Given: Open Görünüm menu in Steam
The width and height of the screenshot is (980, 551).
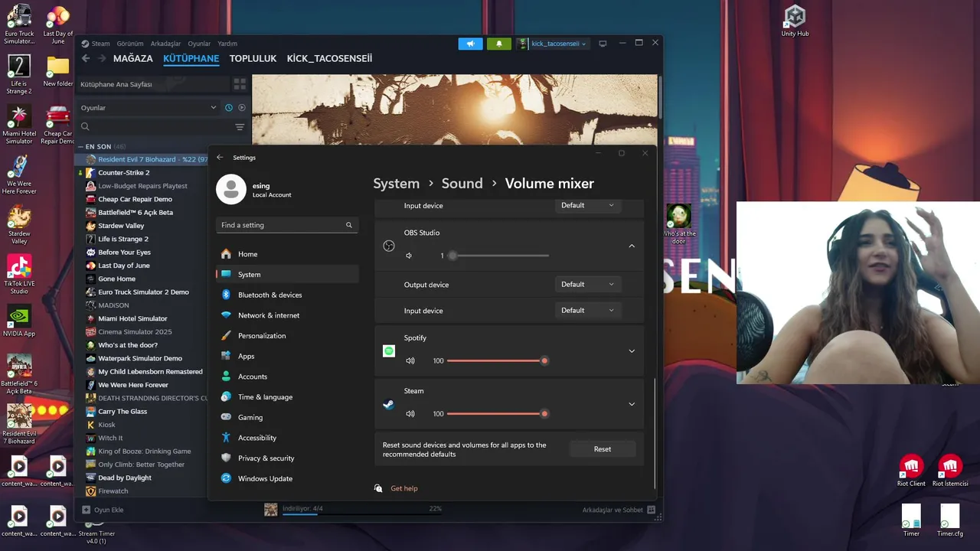Looking at the screenshot, I should (x=130, y=44).
